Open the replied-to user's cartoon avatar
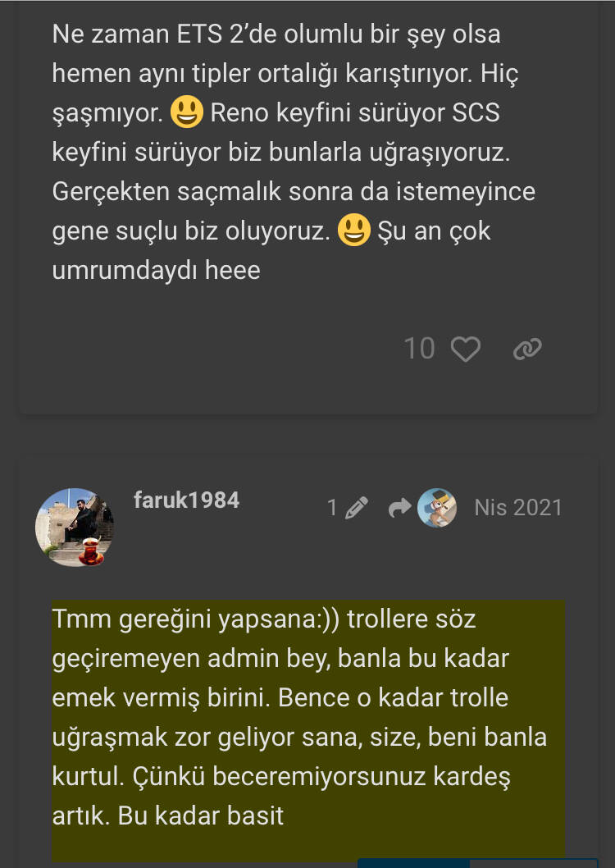Image resolution: width=615 pixels, height=868 pixels. click(437, 508)
